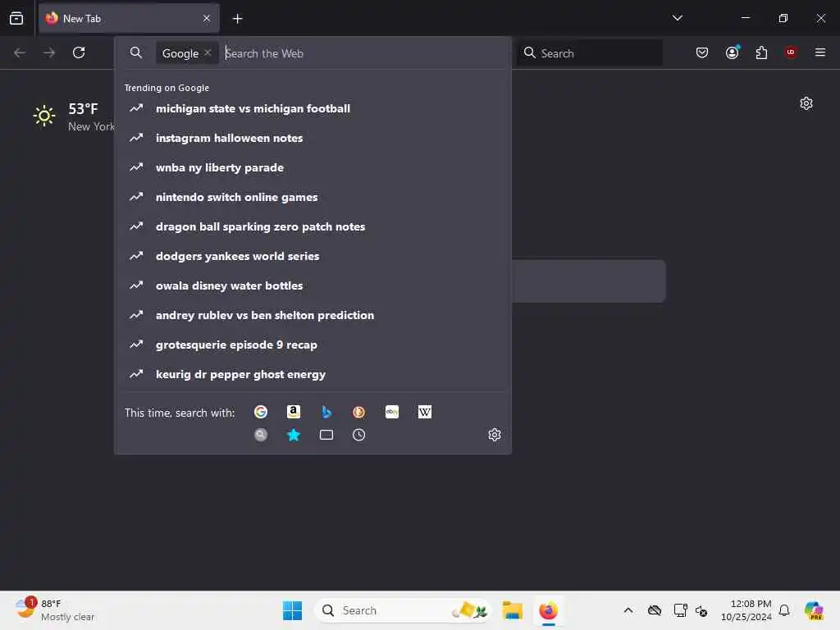The image size is (840, 630).
Task: Open the Firefox account menu
Action: [733, 52]
